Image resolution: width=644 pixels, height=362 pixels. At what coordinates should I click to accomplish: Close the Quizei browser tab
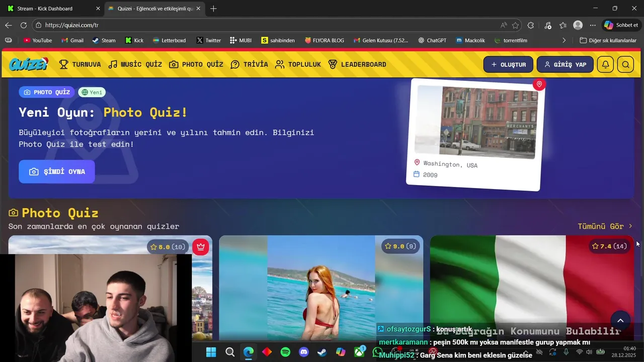[198, 9]
